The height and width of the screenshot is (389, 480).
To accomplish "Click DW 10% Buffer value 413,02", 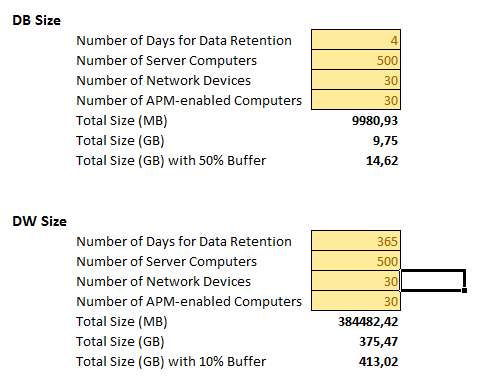I will coord(378,361).
